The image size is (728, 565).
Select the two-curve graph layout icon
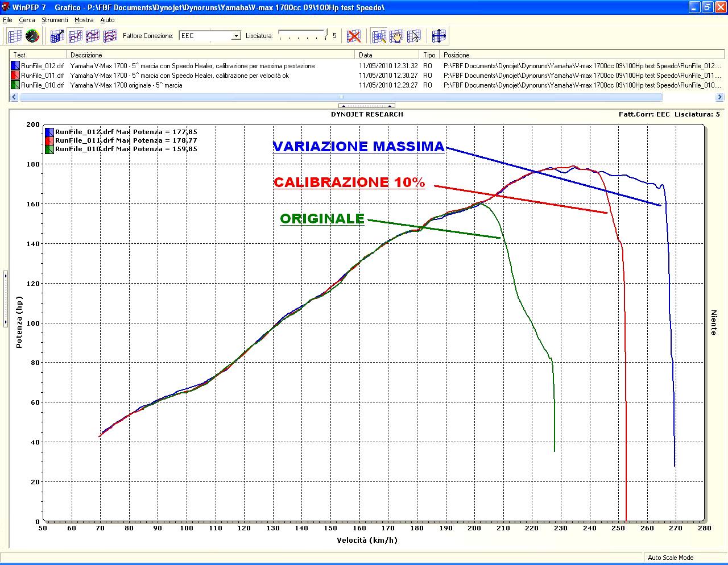point(92,36)
